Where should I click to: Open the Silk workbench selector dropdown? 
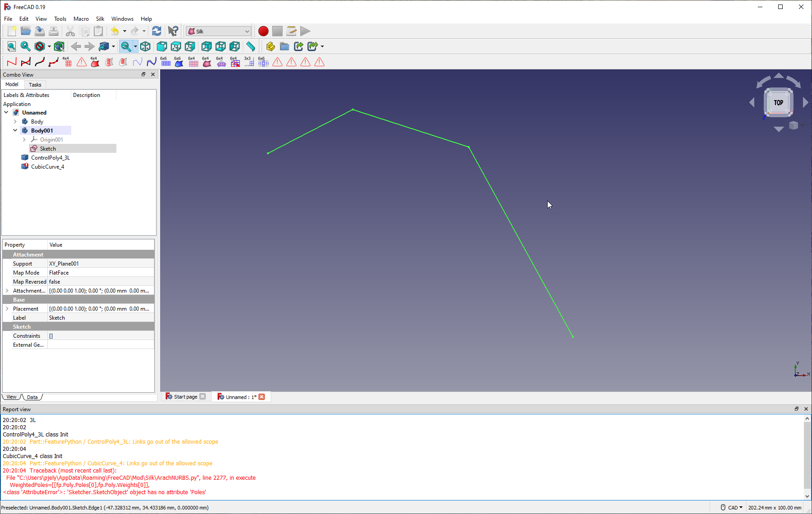pos(219,31)
